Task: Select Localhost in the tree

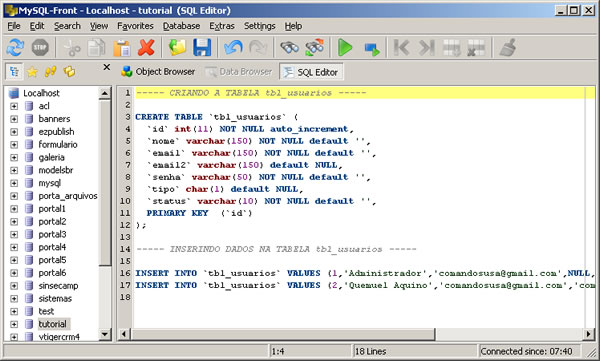Action: point(41,93)
